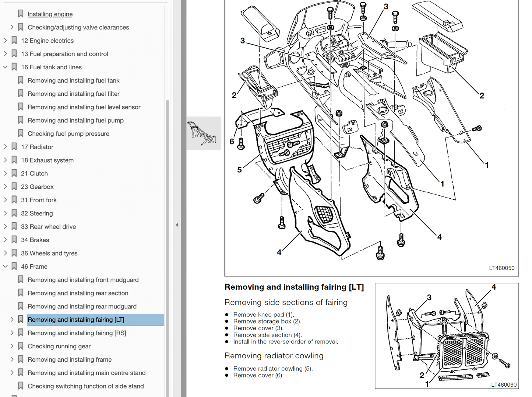Open Removing and installing fuel tank
The width and height of the screenshot is (532, 397).
pyautogui.click(x=74, y=80)
